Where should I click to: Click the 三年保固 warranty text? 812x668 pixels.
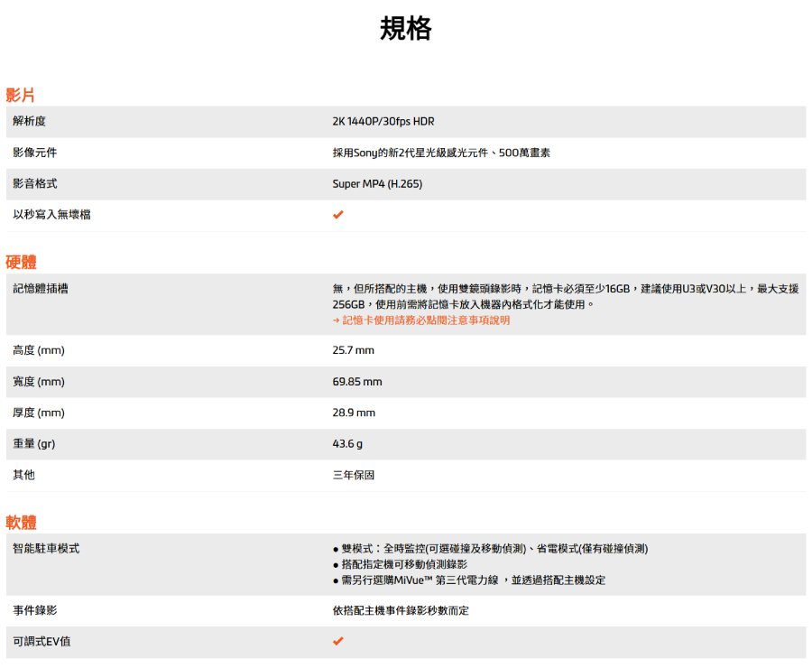pos(354,475)
